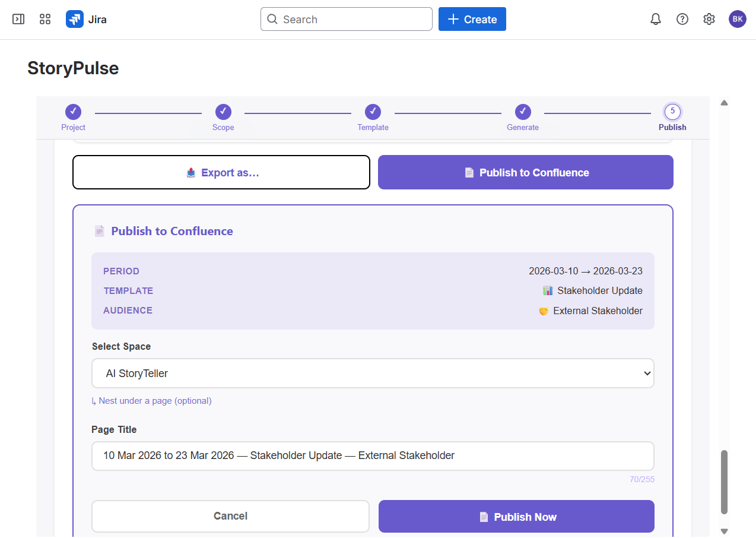Screen dimensions: 756x538
Task: Click the Generate step label
Action: point(523,127)
